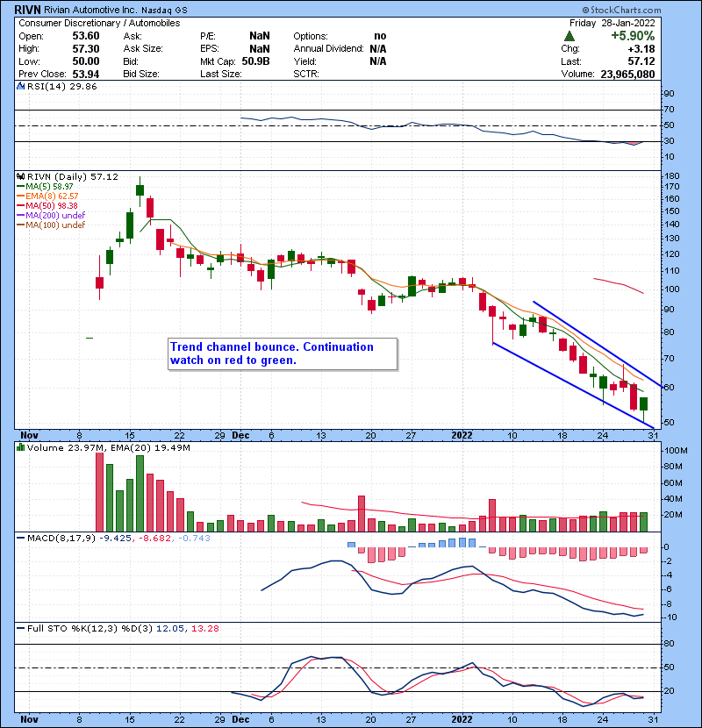Click the Annual Dividend N/A value
Image resolution: width=702 pixels, height=728 pixels.
[x=377, y=49]
